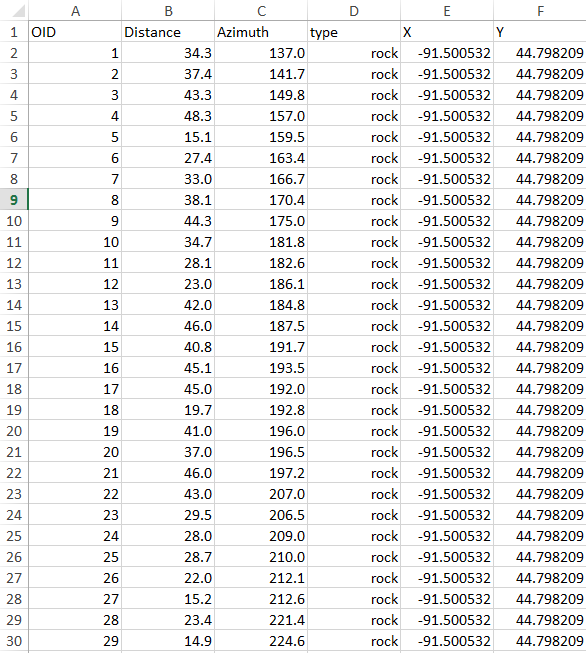Select Azimuth cell 175.0
The image size is (586, 653).
pos(261,221)
